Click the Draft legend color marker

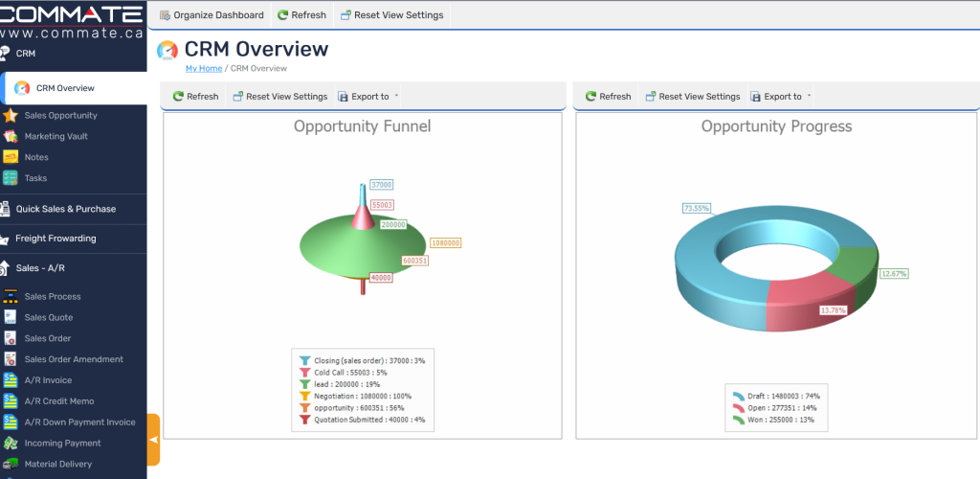click(738, 396)
